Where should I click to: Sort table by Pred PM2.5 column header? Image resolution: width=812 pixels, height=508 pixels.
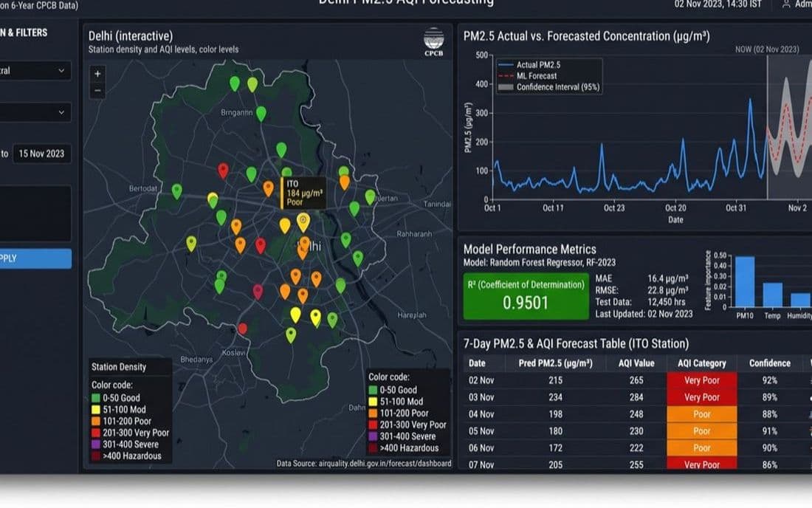pos(555,363)
